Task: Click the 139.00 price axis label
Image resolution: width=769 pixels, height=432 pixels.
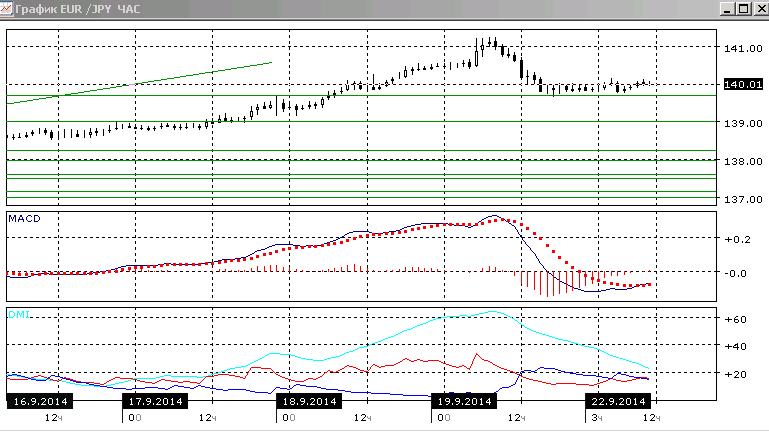Action: click(x=743, y=123)
